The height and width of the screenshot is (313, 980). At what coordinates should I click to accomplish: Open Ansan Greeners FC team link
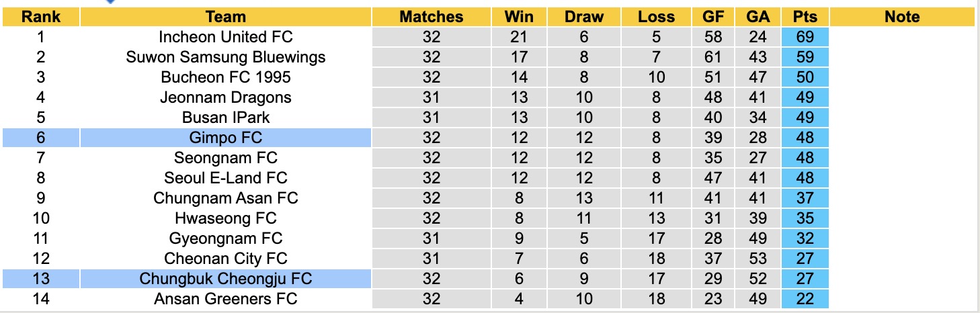click(x=226, y=299)
